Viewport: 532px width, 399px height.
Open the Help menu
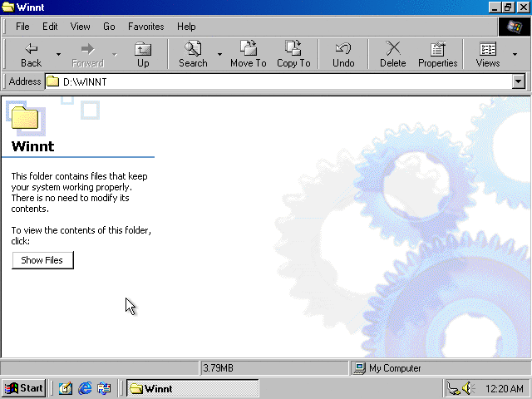[x=186, y=27]
